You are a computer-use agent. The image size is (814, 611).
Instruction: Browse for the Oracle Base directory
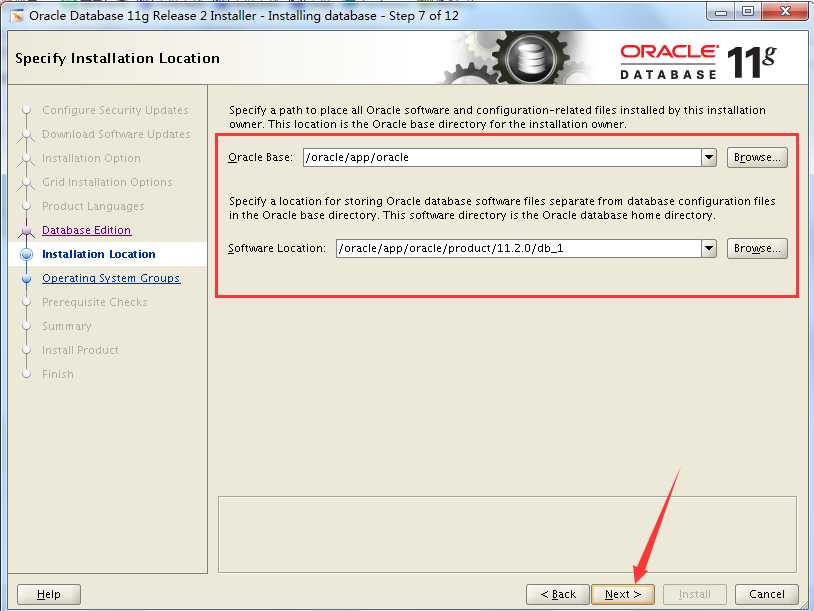[x=757, y=157]
